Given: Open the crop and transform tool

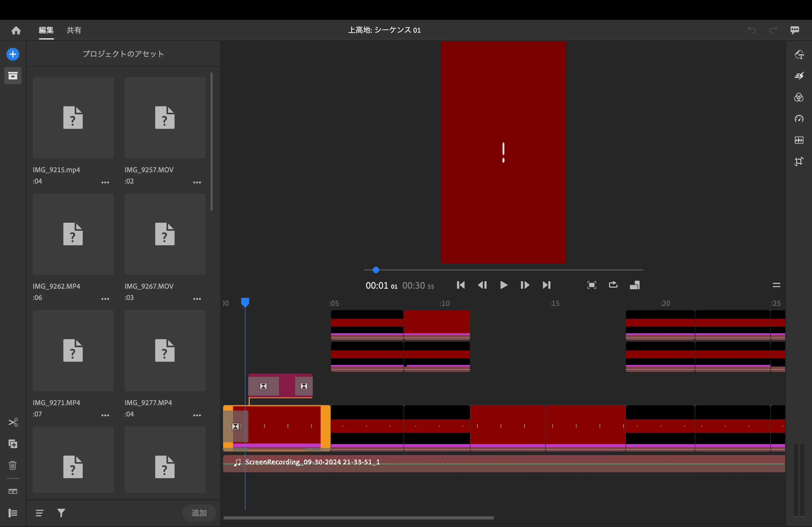Looking at the screenshot, I should [799, 162].
